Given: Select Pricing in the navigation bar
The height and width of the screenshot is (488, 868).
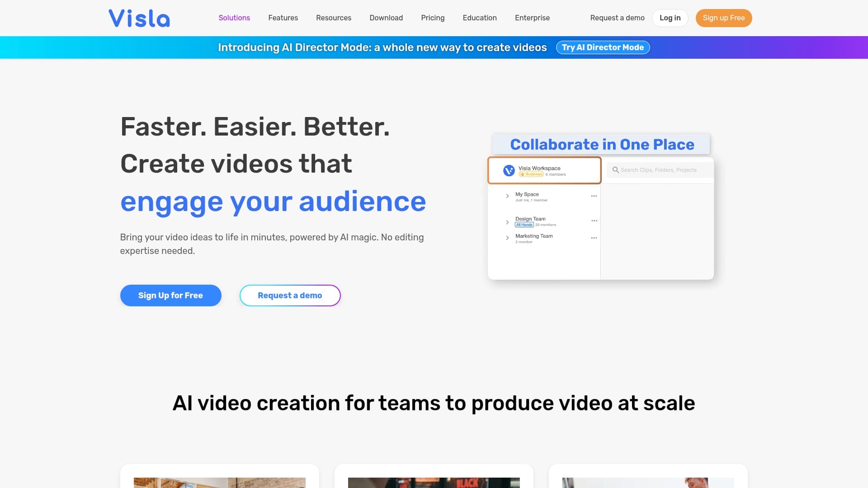Looking at the screenshot, I should click(x=433, y=18).
